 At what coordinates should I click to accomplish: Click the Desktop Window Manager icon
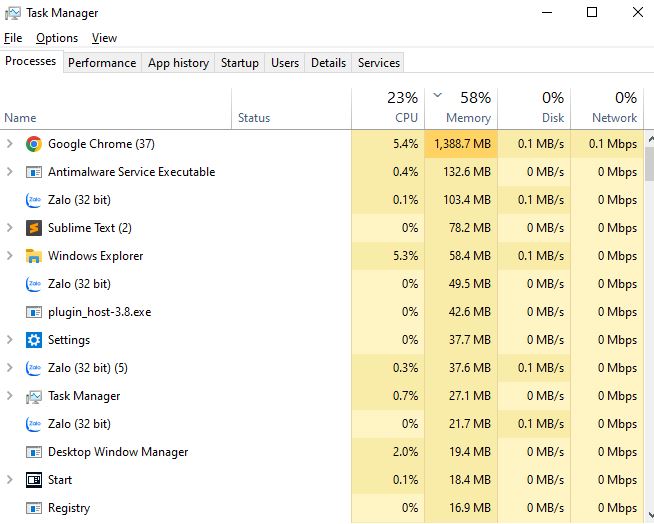point(34,452)
